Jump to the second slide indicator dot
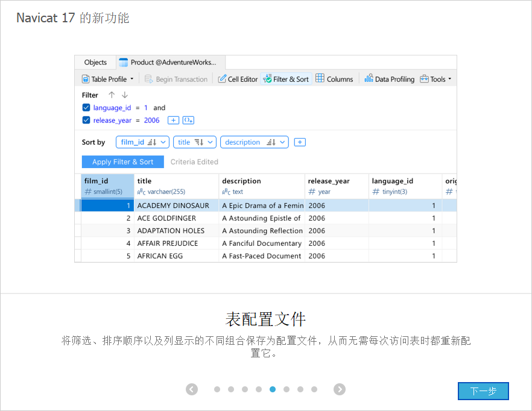The width and height of the screenshot is (532, 411). [231, 389]
